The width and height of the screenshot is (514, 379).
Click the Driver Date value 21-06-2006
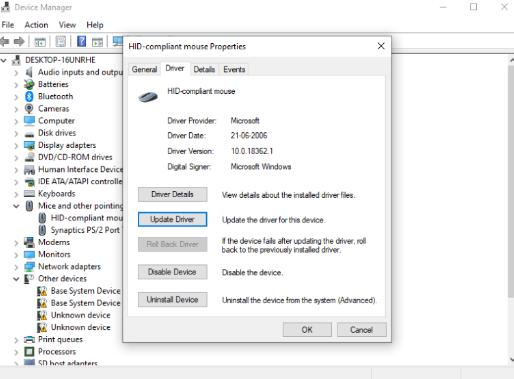[249, 135]
